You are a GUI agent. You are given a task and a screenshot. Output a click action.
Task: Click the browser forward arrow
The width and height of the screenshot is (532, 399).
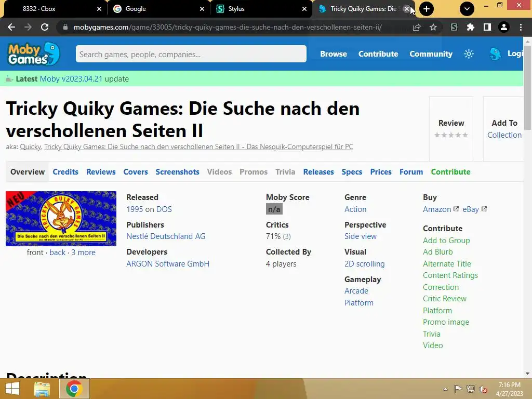click(x=28, y=27)
